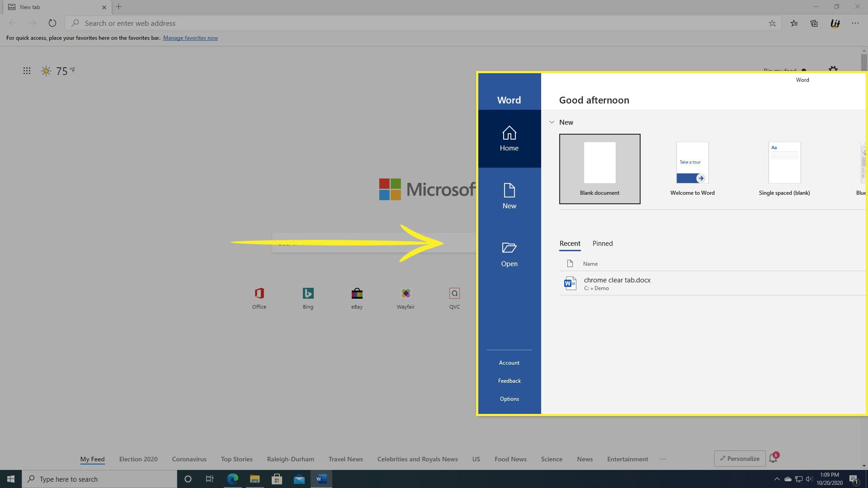Click the Feedback link in Word
This screenshot has height=488, width=868.
(x=509, y=381)
